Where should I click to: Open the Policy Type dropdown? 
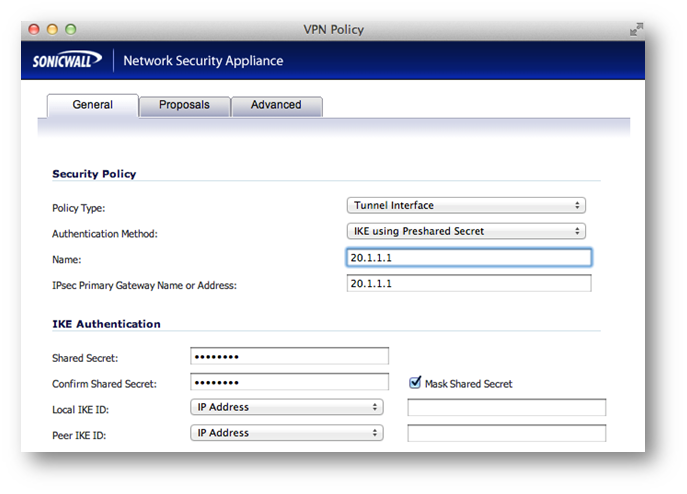pyautogui.click(x=465, y=205)
